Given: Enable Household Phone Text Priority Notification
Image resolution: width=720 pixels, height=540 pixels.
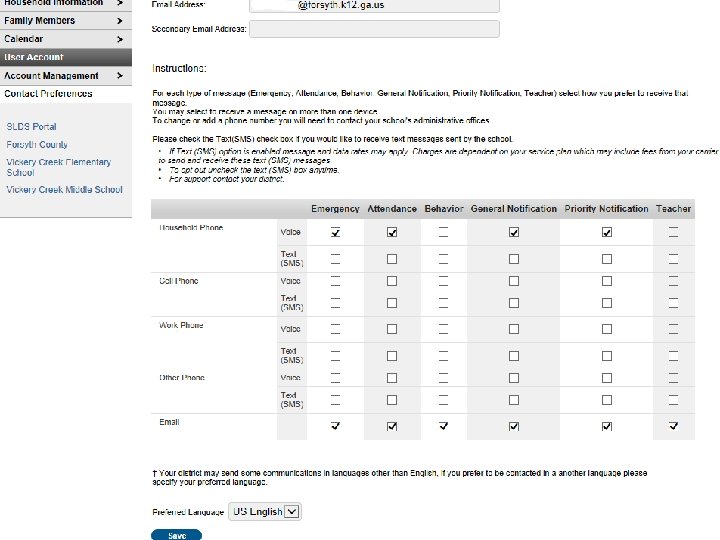Looking at the screenshot, I should [x=607, y=259].
